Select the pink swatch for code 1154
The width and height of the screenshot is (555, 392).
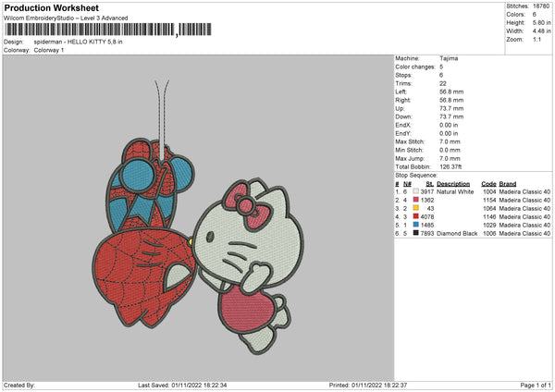tap(415, 200)
